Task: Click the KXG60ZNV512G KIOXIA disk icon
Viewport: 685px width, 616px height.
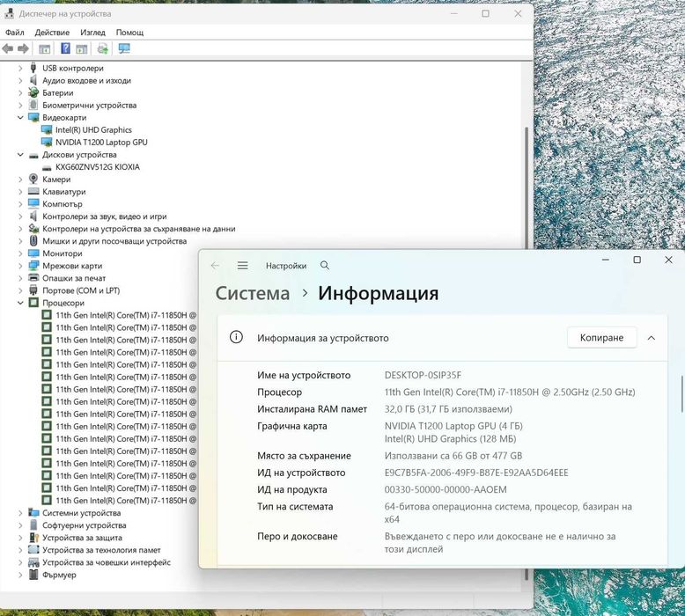Action: click(x=47, y=167)
